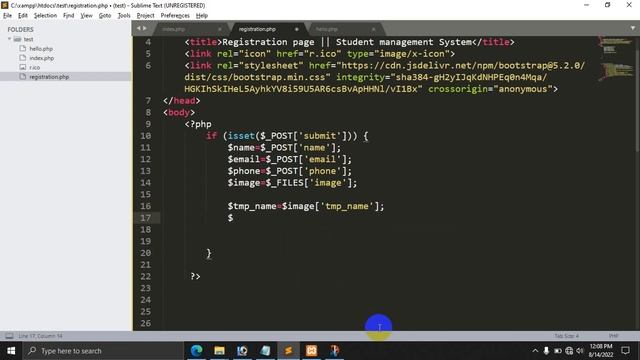This screenshot has height=360, width=640.
Task: Open the Goto menu
Action: point(105,16)
